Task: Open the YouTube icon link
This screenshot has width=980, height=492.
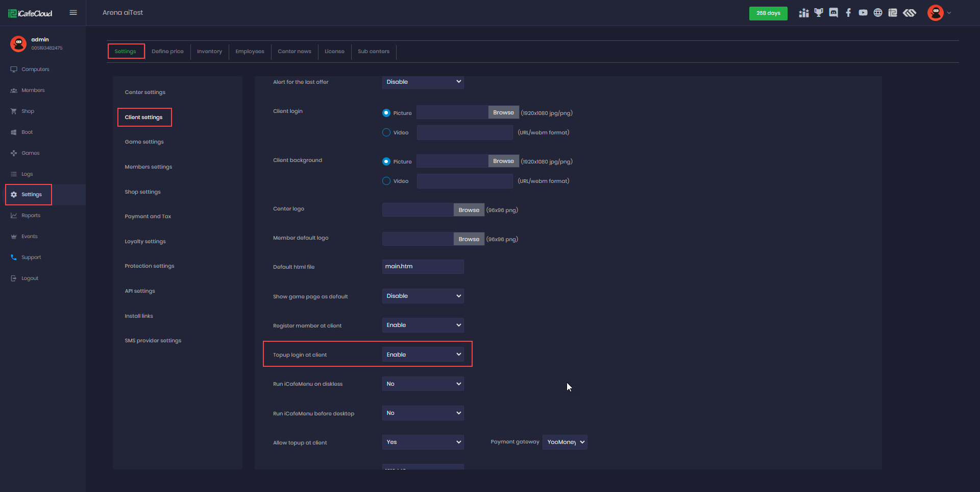Action: [863, 13]
